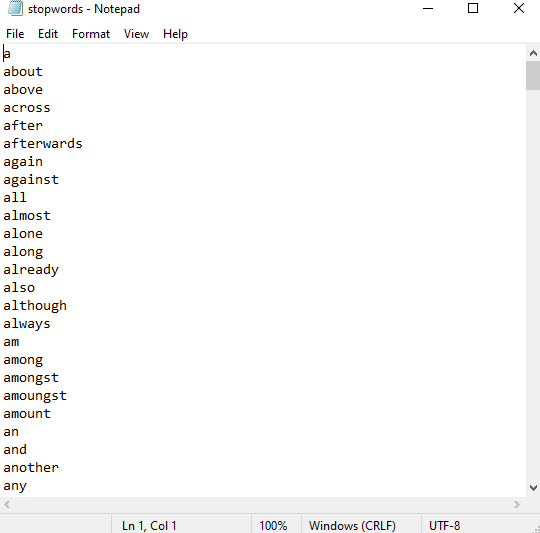This screenshot has height=533, width=540.
Task: Open the View menu
Action: pos(136,34)
